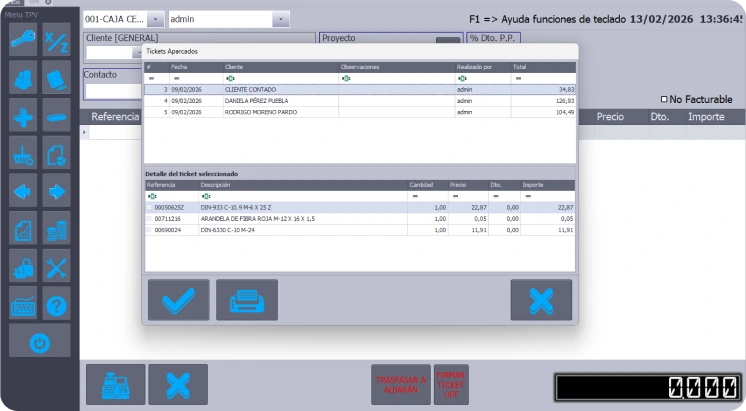Click the coin stacks icon
Screen dimensions: 746x411
pyautogui.click(x=56, y=228)
